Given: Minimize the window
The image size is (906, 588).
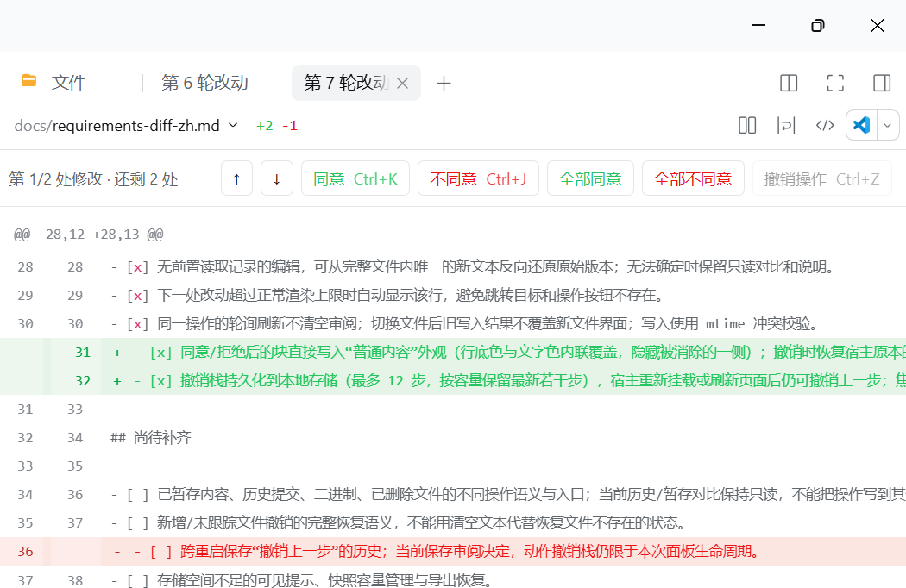Looking at the screenshot, I should pyautogui.click(x=758, y=25).
